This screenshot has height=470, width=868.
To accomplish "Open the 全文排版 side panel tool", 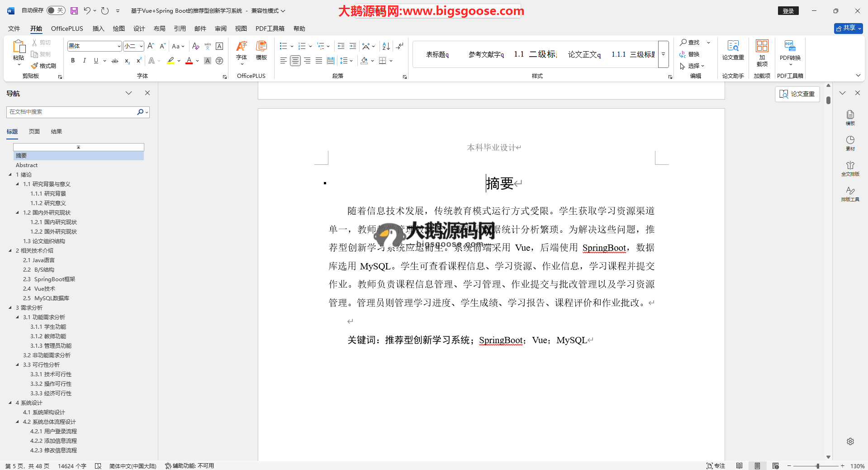I will coord(850,168).
